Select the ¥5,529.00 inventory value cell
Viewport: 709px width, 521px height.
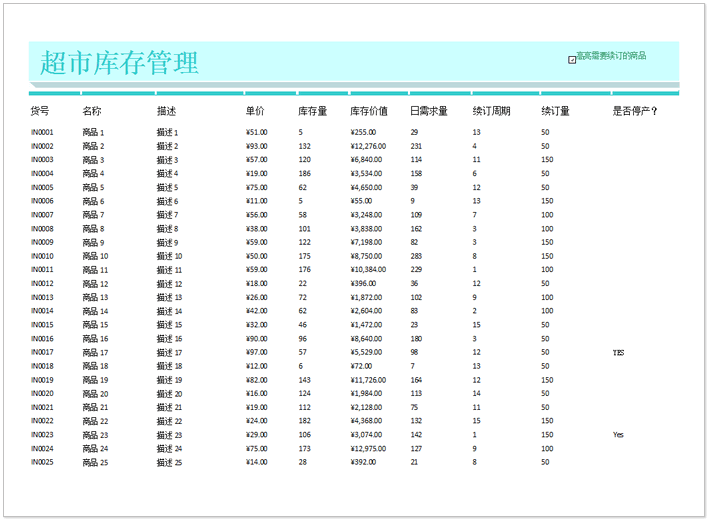pyautogui.click(x=366, y=352)
